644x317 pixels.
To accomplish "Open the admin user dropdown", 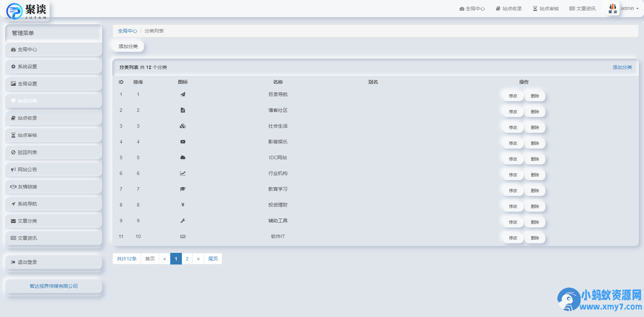I will 629,9.
